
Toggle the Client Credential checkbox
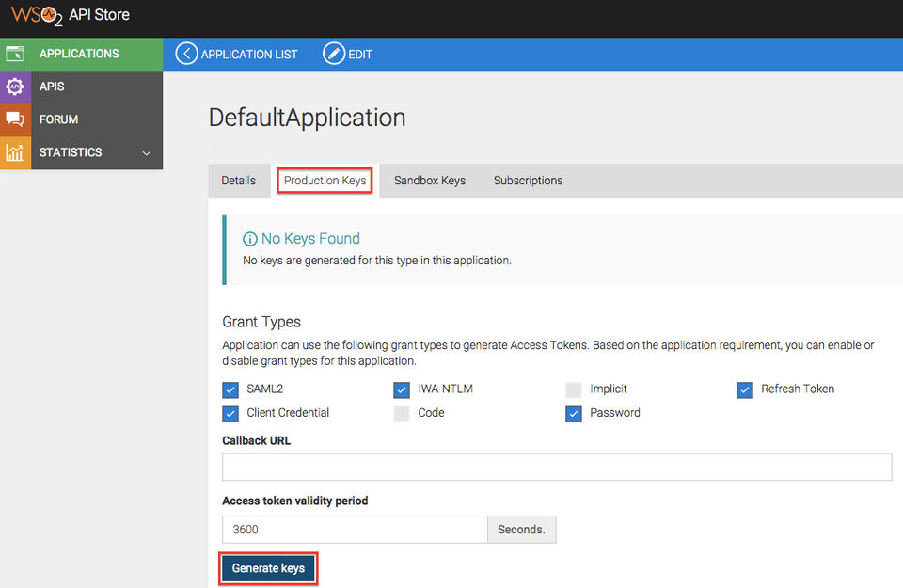(230, 413)
